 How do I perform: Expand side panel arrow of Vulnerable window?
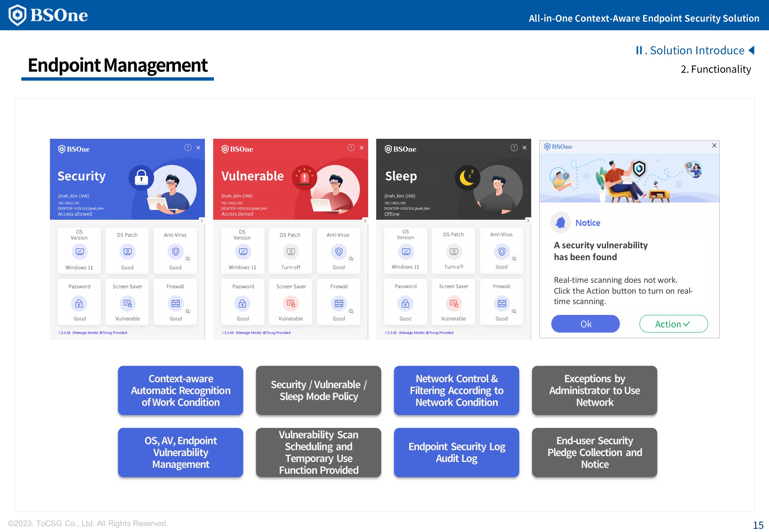(365, 221)
